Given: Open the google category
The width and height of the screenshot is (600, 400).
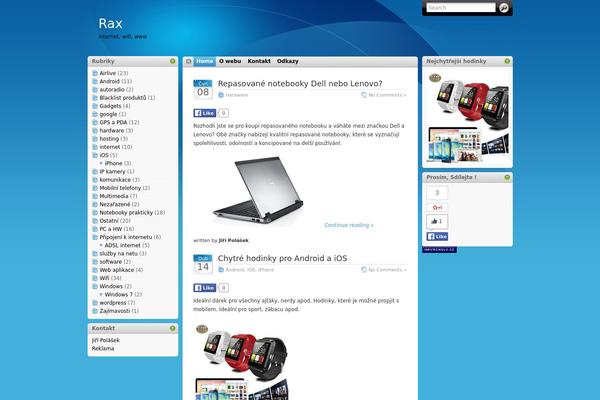Looking at the screenshot, I should click(x=108, y=114).
